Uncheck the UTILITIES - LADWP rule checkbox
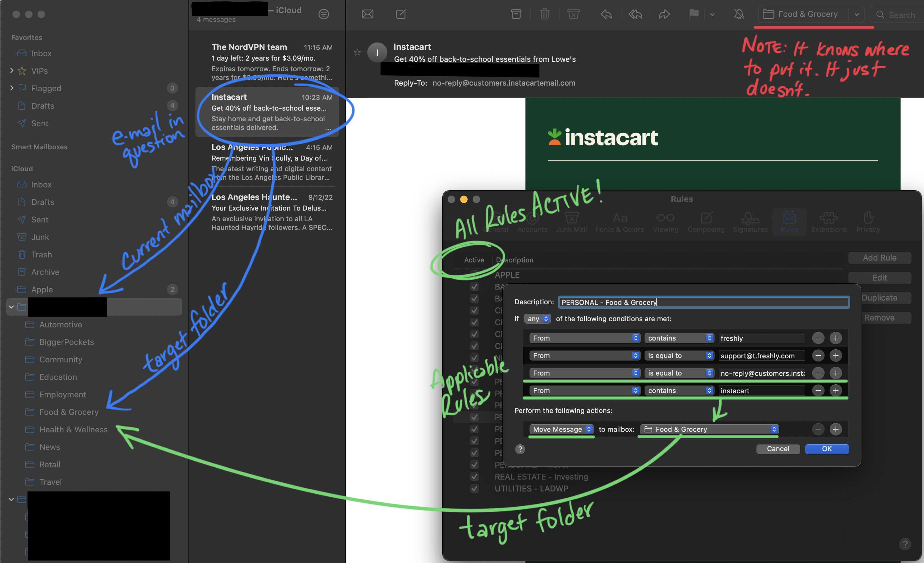This screenshot has height=563, width=924. 475,488
